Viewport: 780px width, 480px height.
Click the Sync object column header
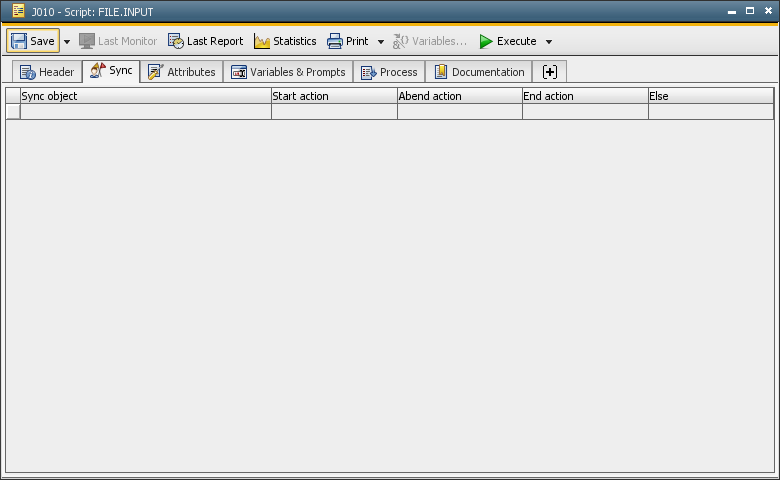tap(145, 96)
